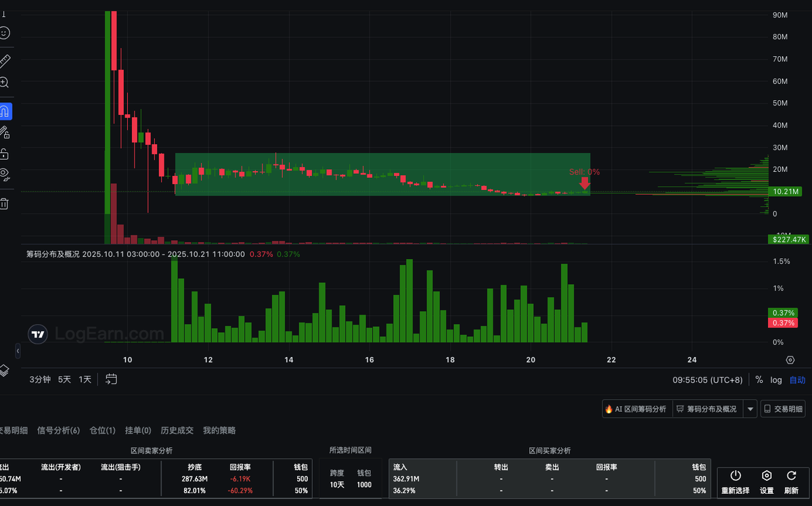Activate the zoom-in magnifier tool
812x506 pixels.
(5, 83)
